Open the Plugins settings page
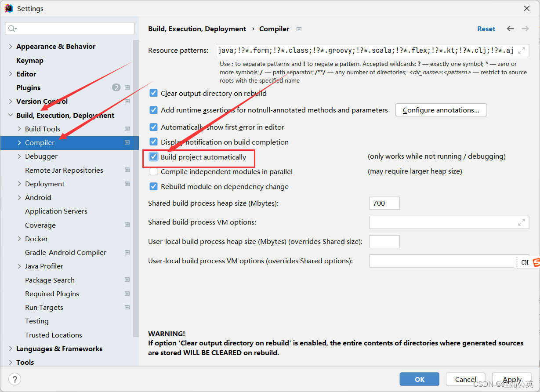This screenshot has height=392, width=540. [28, 87]
